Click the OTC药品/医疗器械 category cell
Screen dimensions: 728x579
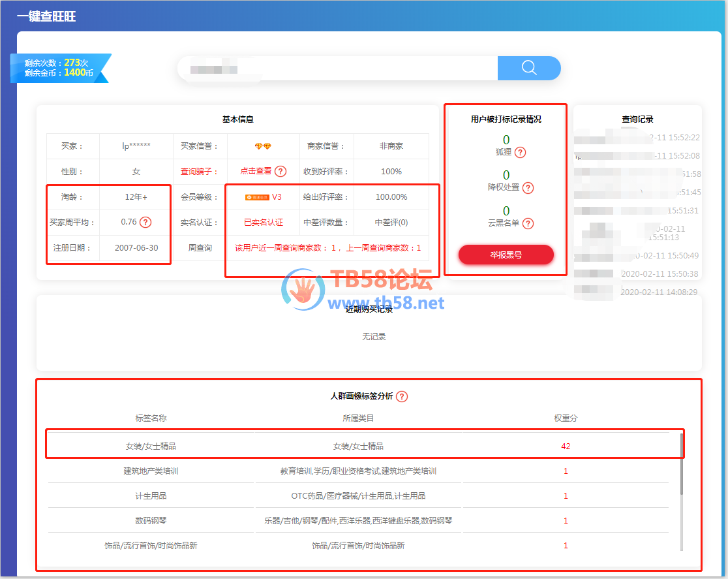point(358,496)
